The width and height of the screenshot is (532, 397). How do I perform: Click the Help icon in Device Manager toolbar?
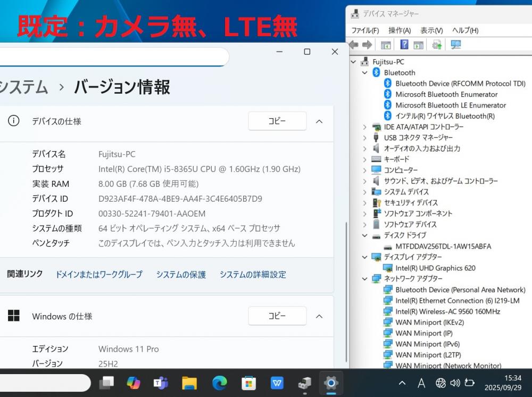point(404,45)
